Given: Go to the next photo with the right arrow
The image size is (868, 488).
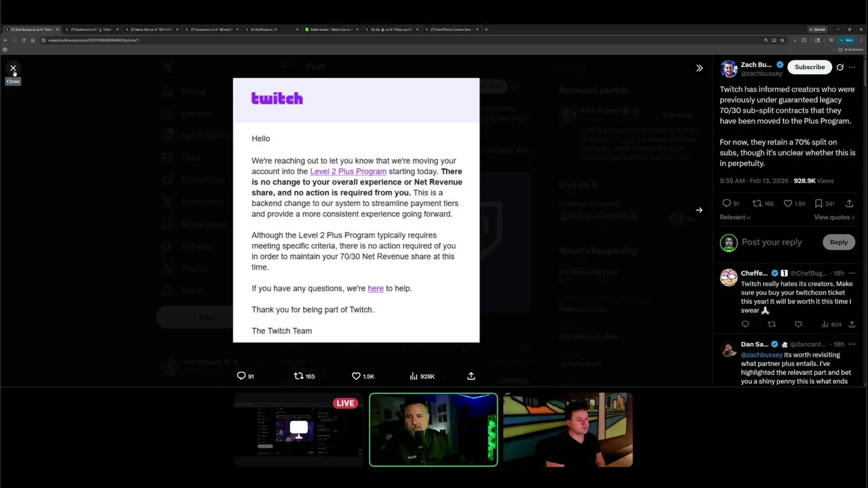Looking at the screenshot, I should [x=699, y=210].
